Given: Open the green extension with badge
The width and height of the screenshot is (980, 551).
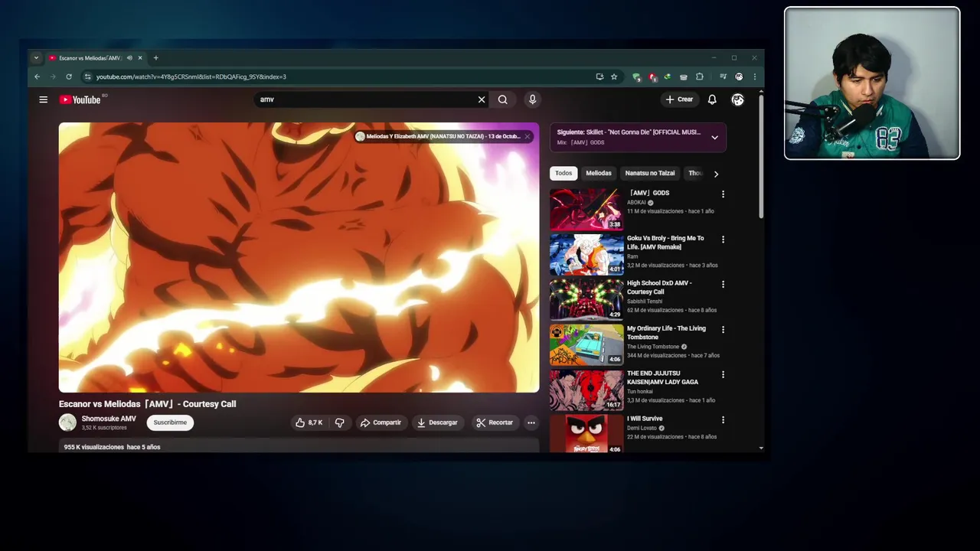Looking at the screenshot, I should pyautogui.click(x=636, y=77).
